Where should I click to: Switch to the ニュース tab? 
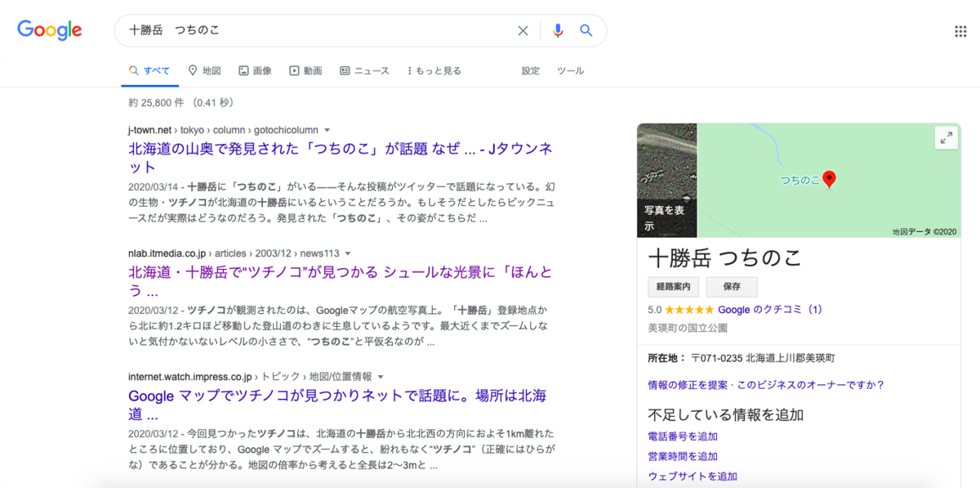click(364, 71)
